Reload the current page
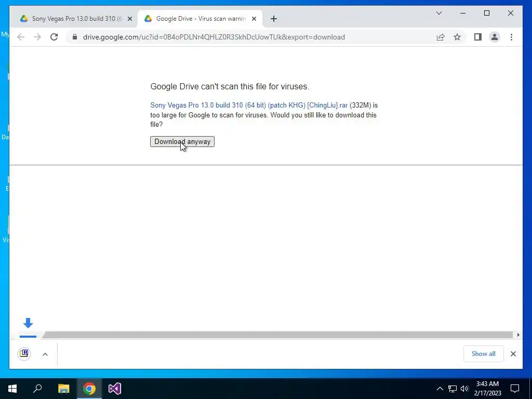Viewport: 532px width, 399px height. pos(54,37)
